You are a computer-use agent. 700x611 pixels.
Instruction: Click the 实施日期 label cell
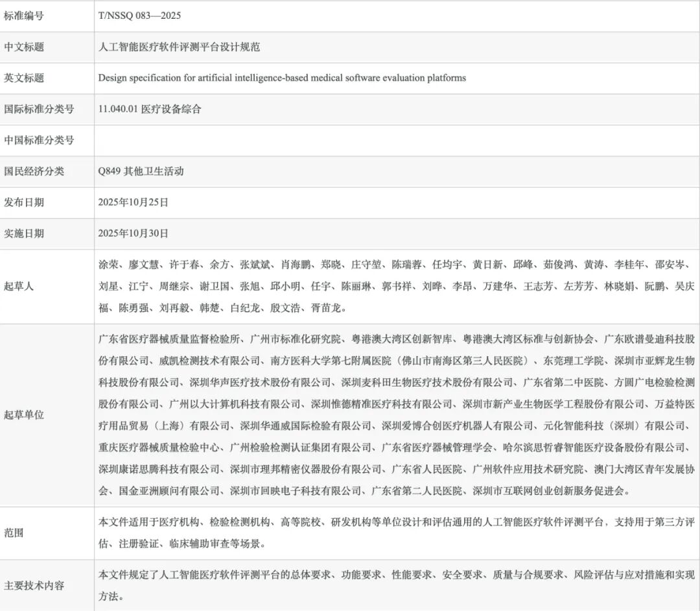tap(24, 234)
